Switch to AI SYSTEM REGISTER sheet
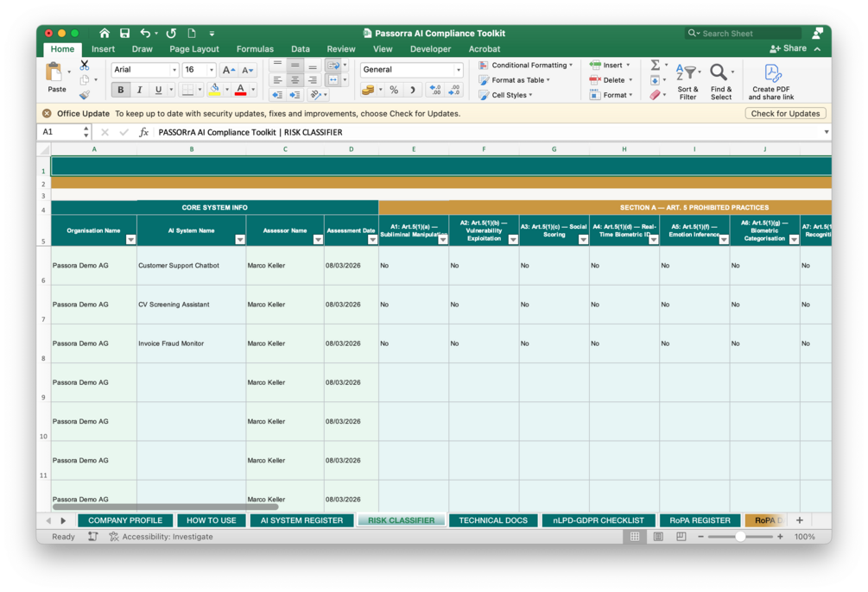Screen dimensions: 868x592 click(x=301, y=520)
